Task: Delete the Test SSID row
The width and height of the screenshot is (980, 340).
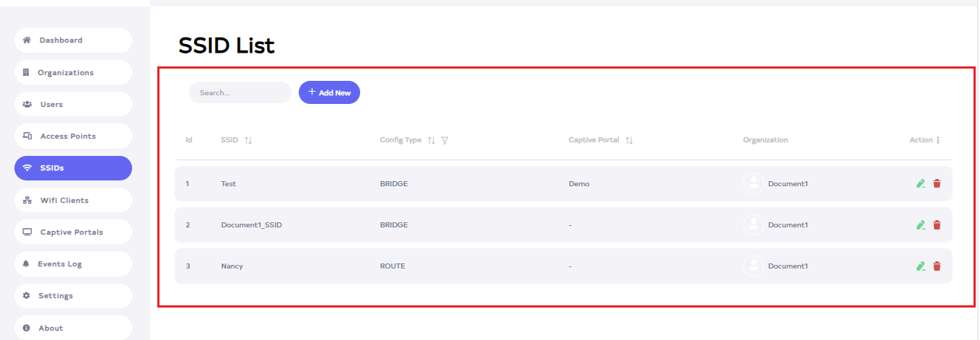Action: point(937,183)
